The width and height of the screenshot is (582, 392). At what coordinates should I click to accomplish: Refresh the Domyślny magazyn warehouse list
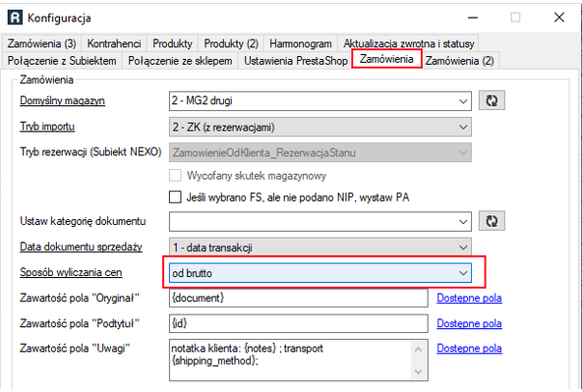[492, 100]
